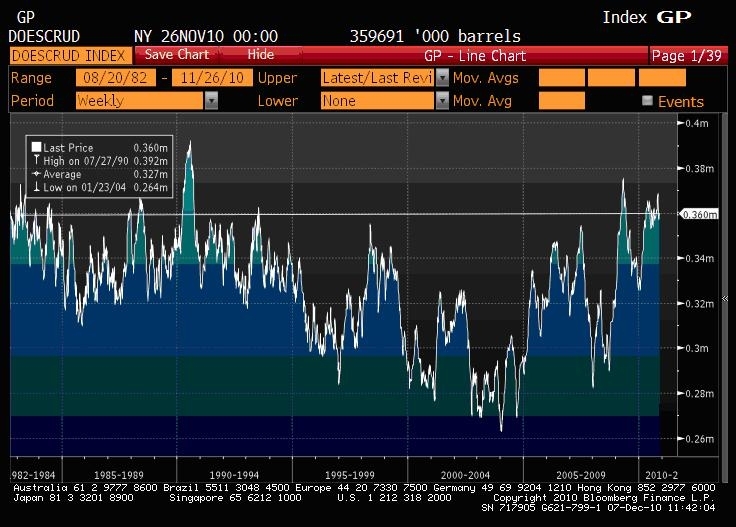
Task: Click the Weekly period field
Action: pos(140,100)
